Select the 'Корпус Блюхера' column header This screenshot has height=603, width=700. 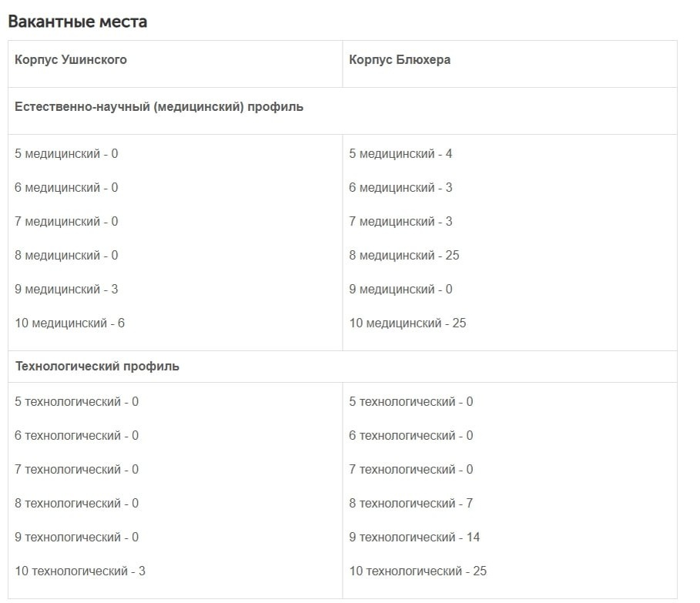pos(400,60)
